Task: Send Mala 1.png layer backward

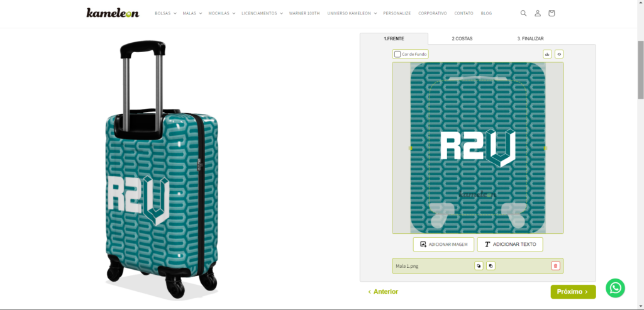Action: point(479,266)
